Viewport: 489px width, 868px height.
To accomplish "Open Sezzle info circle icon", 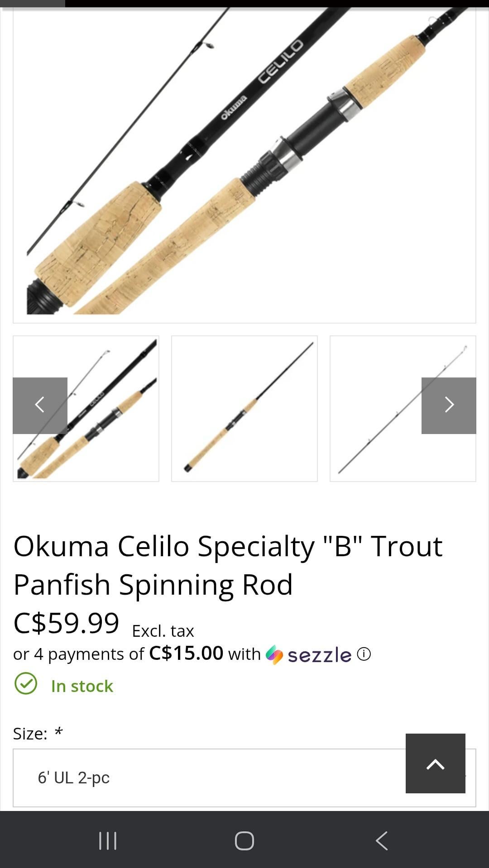I will [x=364, y=654].
